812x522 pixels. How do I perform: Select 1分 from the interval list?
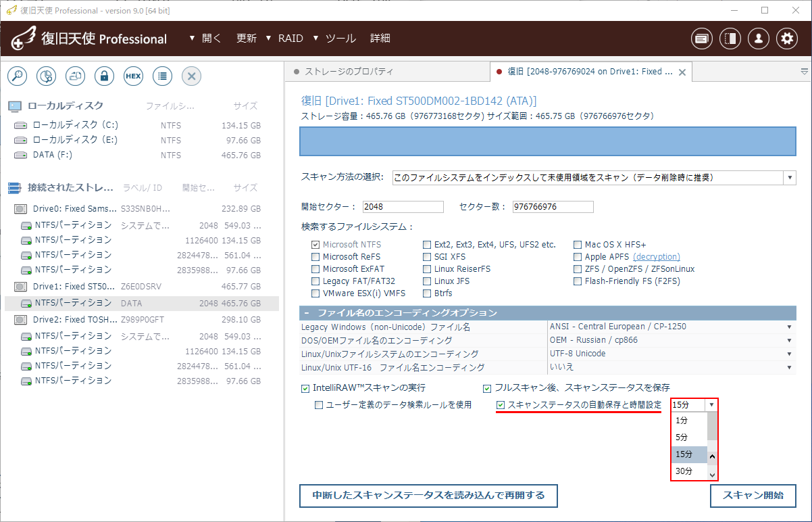coord(689,421)
